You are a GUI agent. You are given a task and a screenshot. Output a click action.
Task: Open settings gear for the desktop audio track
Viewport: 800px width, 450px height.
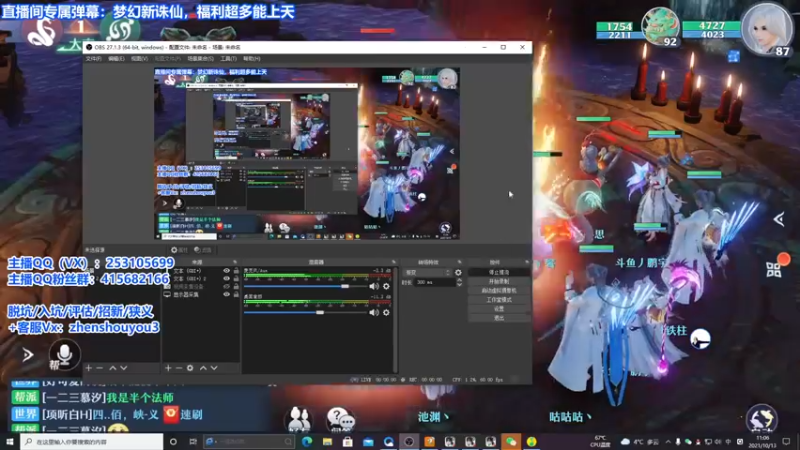(386, 312)
